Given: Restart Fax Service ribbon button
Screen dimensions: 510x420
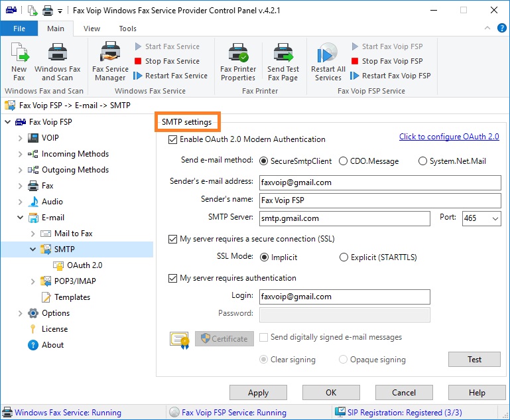Looking at the screenshot, I should pyautogui.click(x=170, y=76).
